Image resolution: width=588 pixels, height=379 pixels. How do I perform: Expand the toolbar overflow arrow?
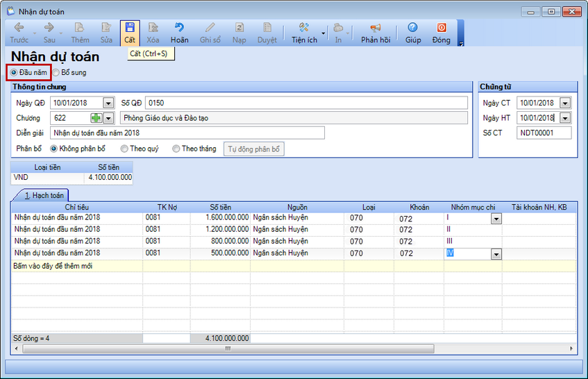(461, 44)
